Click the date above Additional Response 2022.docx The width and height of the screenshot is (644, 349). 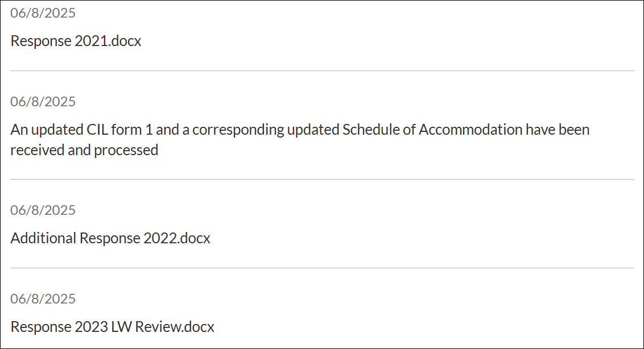pyautogui.click(x=43, y=210)
